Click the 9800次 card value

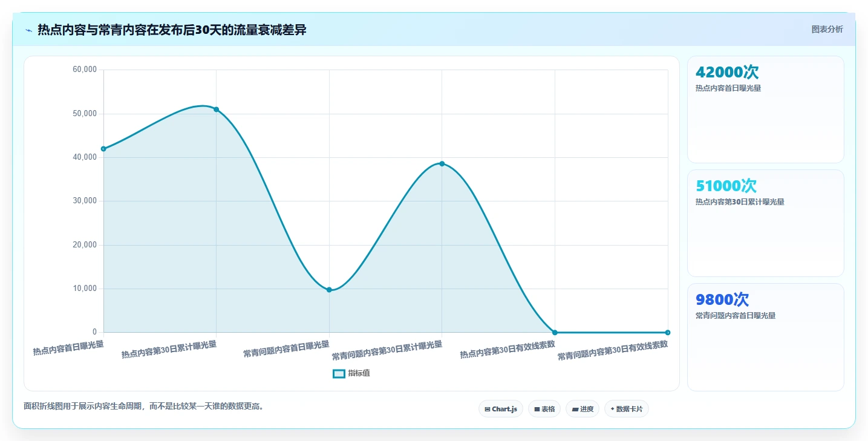coord(722,299)
